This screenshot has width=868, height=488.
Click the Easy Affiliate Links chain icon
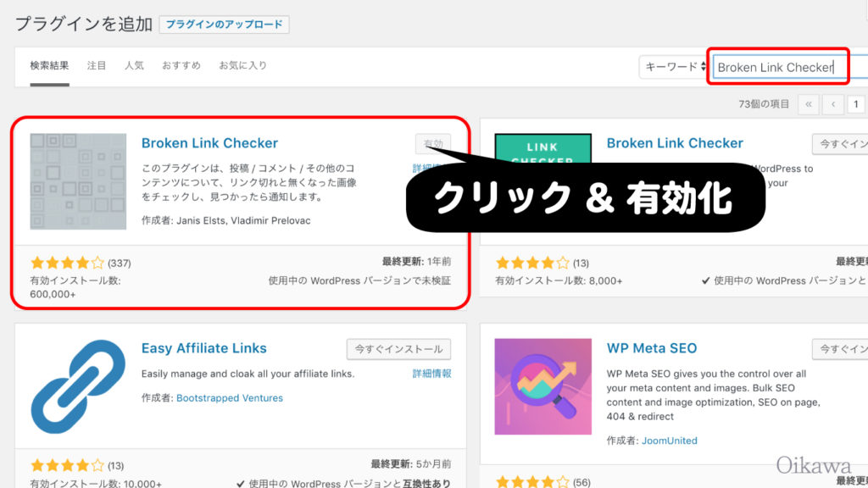78,386
